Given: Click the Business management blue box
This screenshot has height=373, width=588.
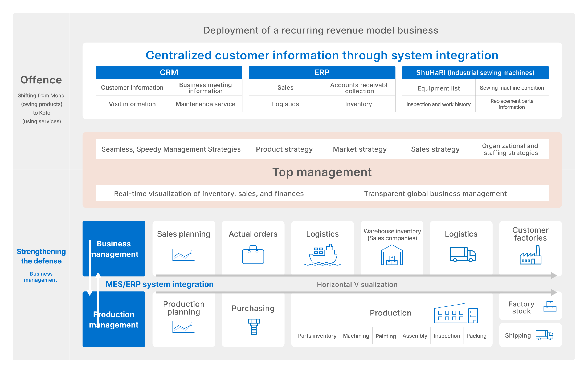Looking at the screenshot, I should pos(114,249).
